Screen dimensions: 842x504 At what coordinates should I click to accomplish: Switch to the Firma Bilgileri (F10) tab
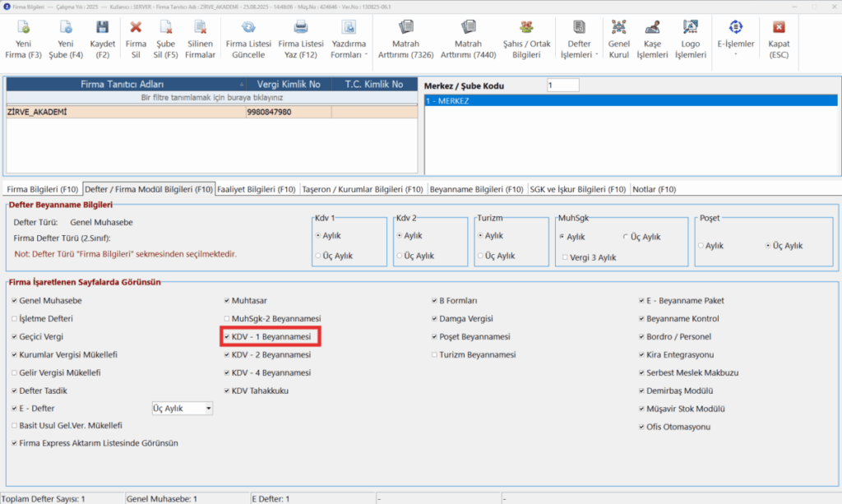[x=43, y=189]
